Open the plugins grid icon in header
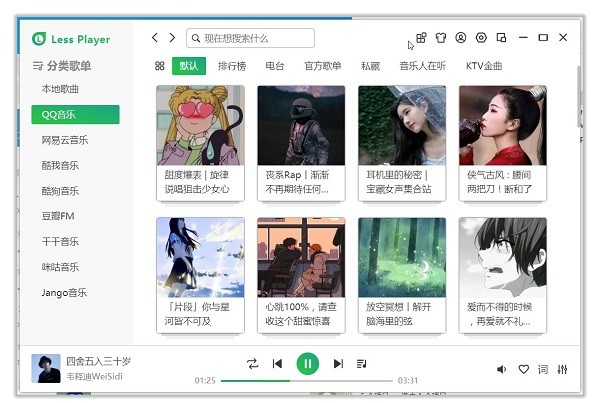Image resolution: width=600 pixels, height=403 pixels. [421, 38]
